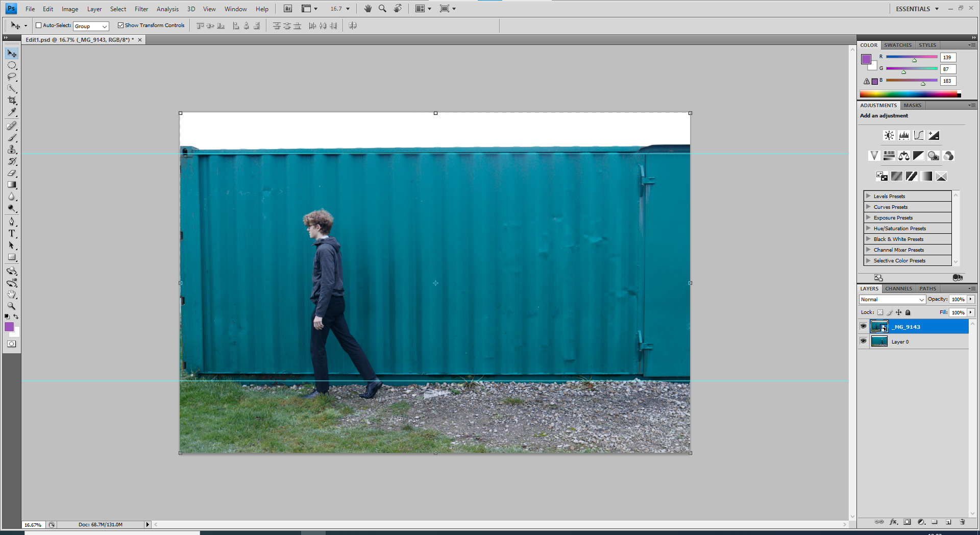Open the Filter menu

141,9
